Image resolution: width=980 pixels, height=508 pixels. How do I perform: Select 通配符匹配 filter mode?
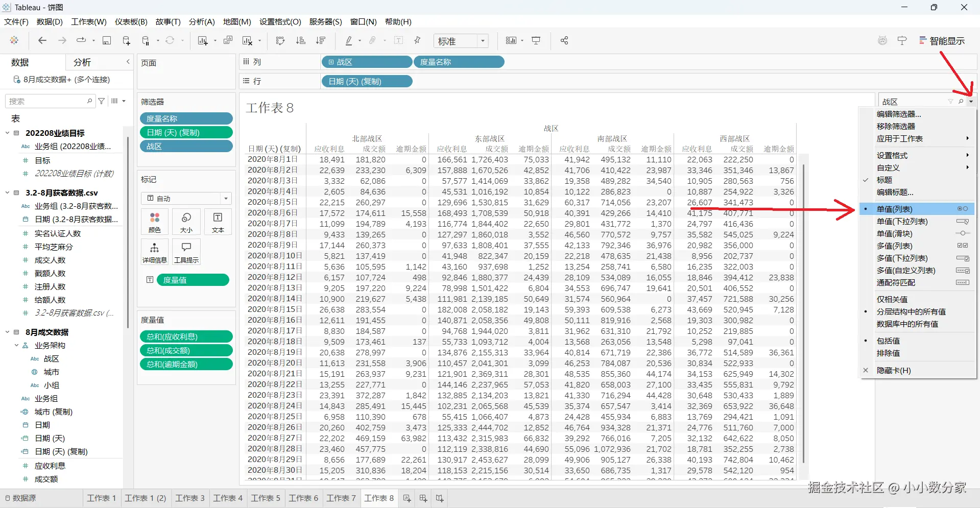coord(917,282)
